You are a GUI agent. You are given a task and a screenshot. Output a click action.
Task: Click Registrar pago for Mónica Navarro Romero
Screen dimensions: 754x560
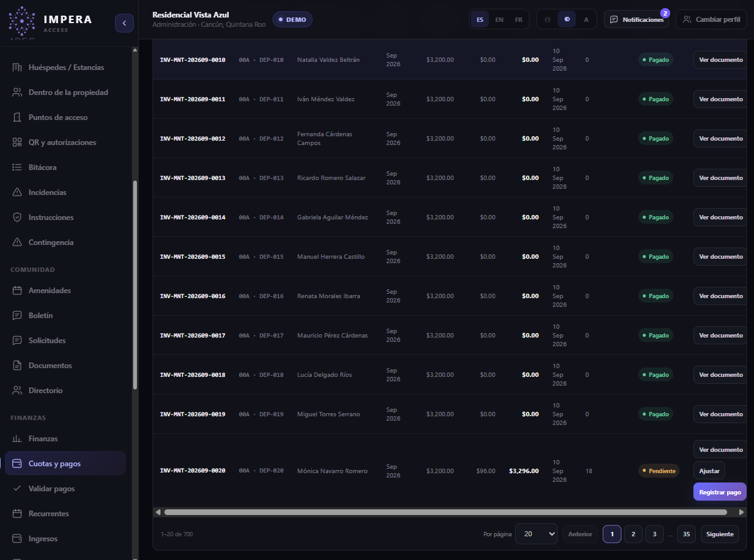(x=720, y=492)
